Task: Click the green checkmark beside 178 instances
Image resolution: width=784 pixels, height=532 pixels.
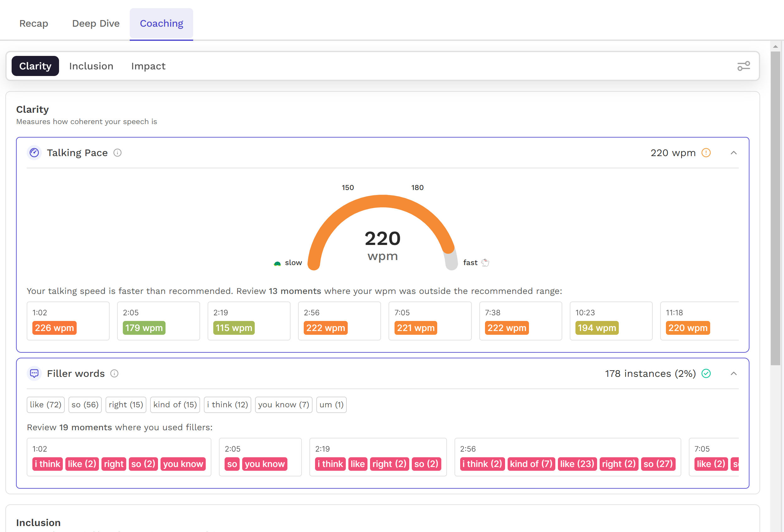Action: 706,373
